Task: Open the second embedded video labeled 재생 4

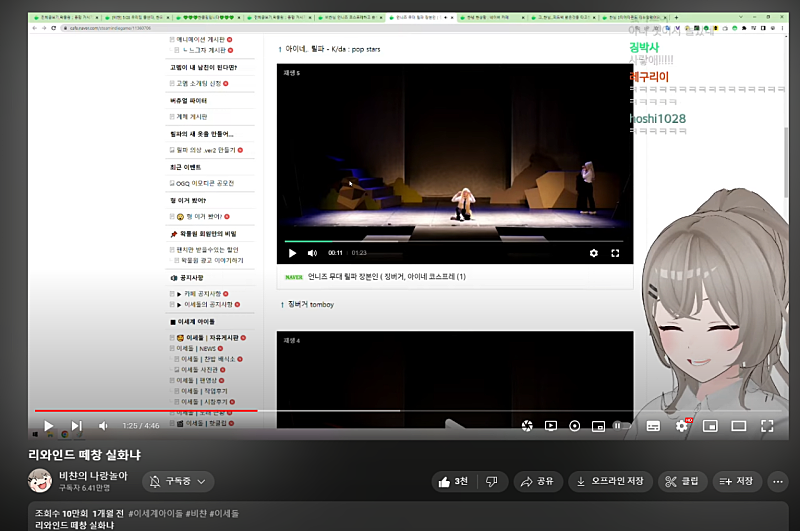Action: click(x=455, y=380)
